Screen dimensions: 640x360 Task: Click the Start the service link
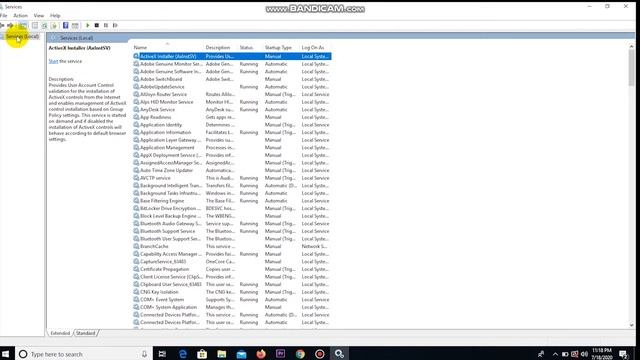53,61
